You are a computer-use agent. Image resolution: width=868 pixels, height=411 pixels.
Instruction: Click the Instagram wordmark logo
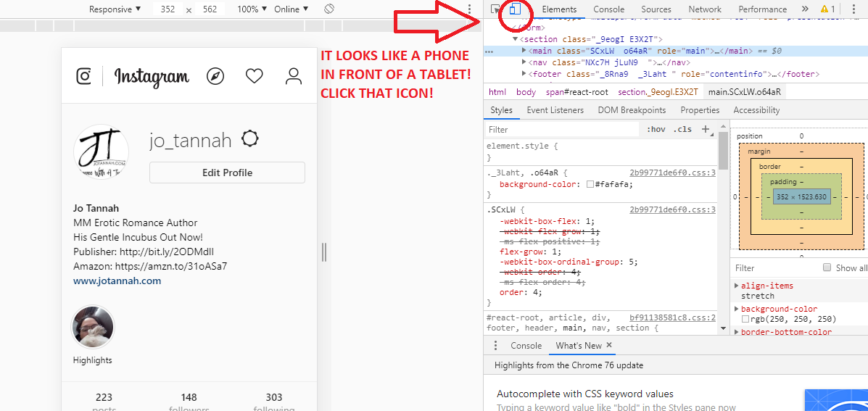[152, 77]
